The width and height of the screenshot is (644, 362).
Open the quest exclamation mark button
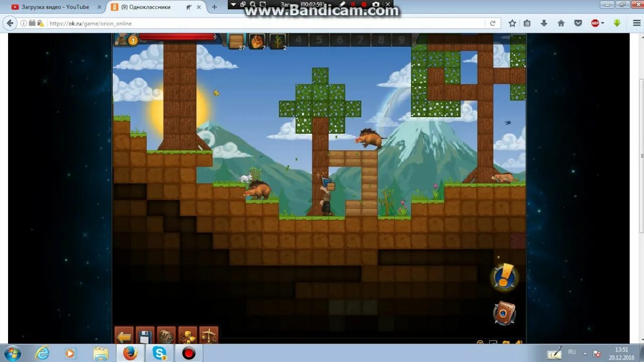(504, 277)
